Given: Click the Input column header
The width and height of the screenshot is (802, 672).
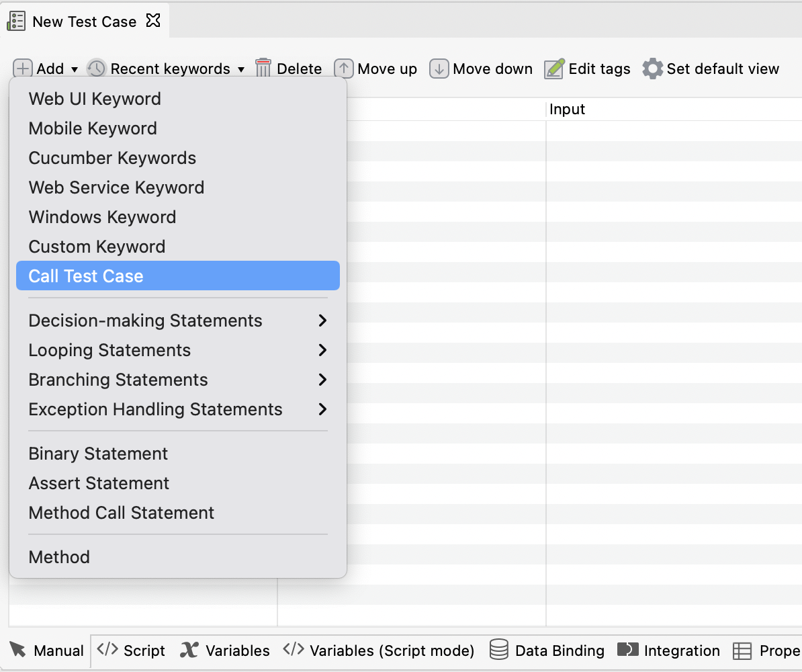Looking at the screenshot, I should click(566, 109).
